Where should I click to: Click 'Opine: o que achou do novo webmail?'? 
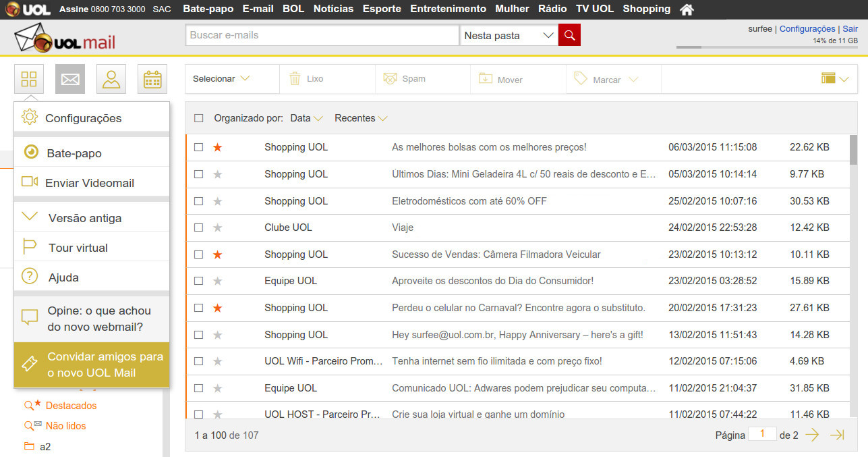(92, 319)
